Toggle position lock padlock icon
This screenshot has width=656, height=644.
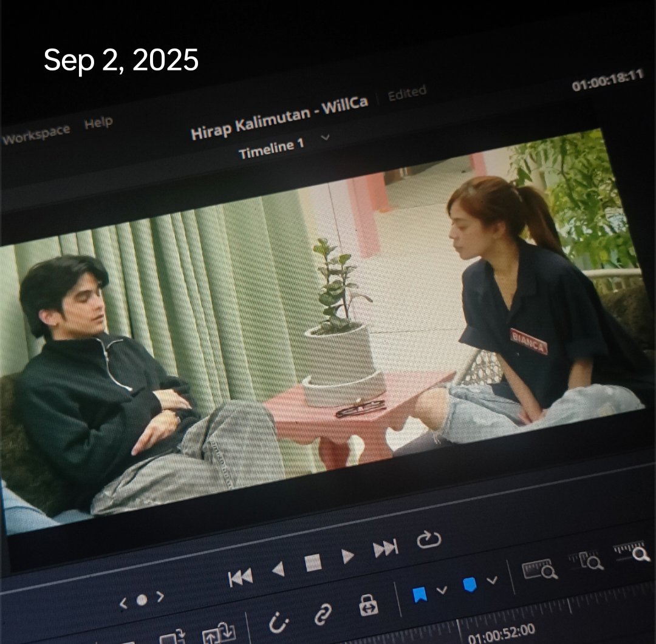click(x=368, y=605)
